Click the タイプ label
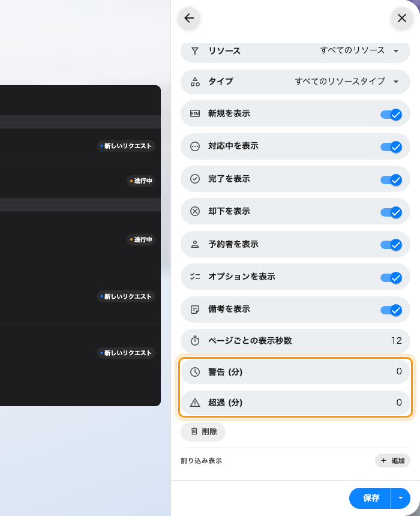The width and height of the screenshot is (420, 516). point(221,81)
